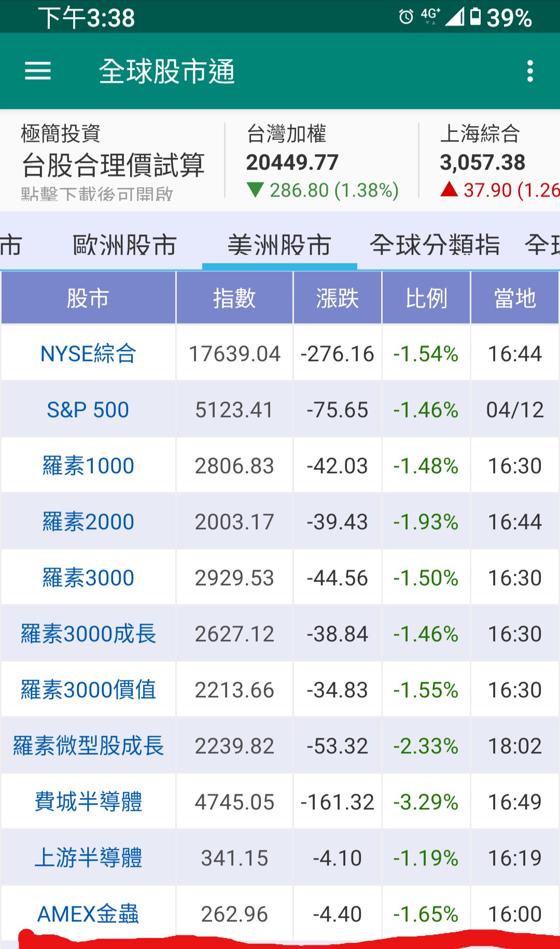Open the 台股合理價試算 banner ad

(x=113, y=162)
